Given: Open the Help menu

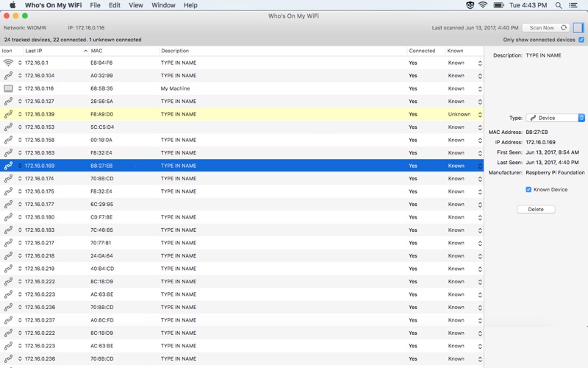Looking at the screenshot, I should [190, 5].
